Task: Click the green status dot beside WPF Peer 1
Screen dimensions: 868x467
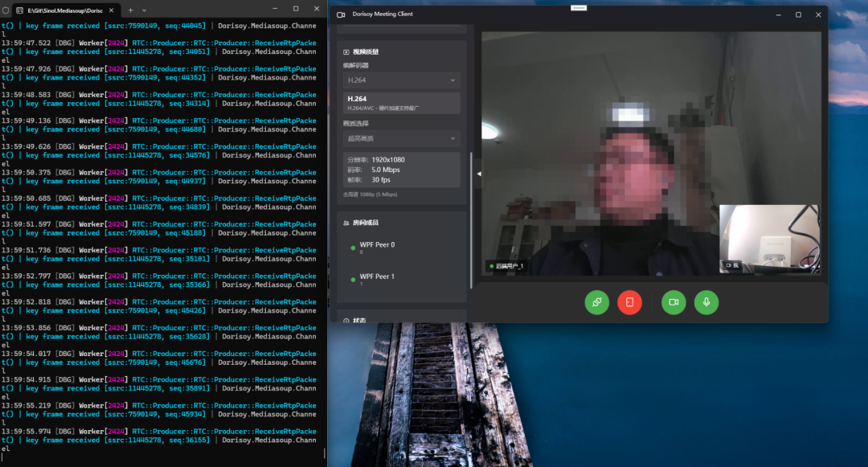Action: [x=353, y=280]
